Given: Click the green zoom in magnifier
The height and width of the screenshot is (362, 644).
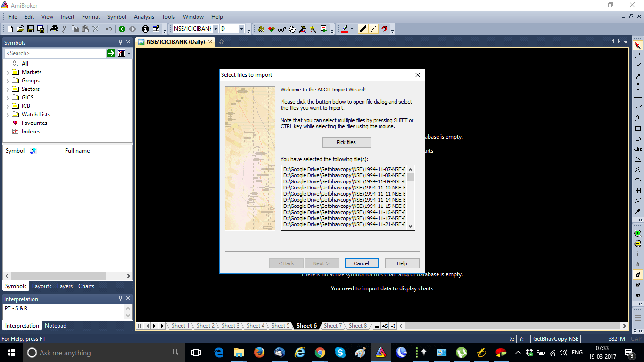Looking at the screenshot, I should pyautogui.click(x=637, y=233).
